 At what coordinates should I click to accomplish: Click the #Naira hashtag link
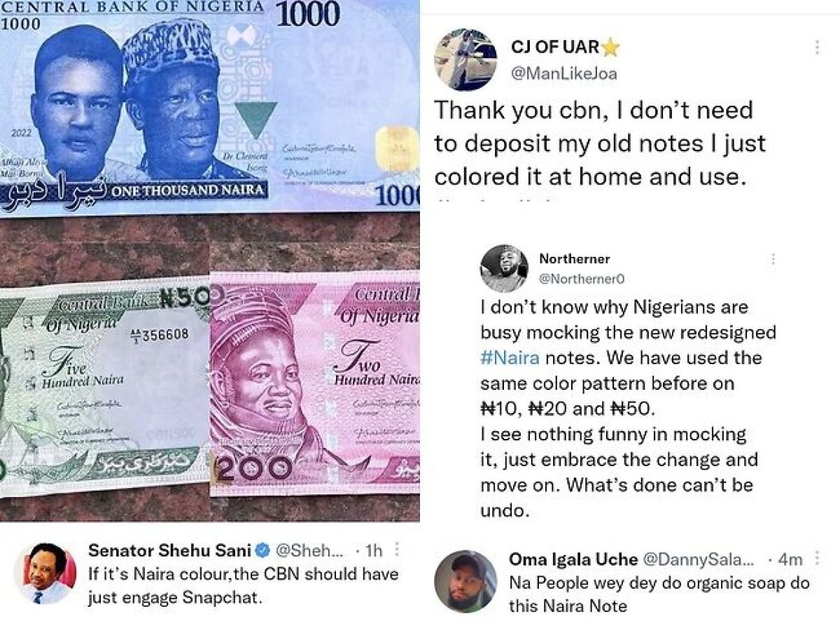(x=510, y=358)
